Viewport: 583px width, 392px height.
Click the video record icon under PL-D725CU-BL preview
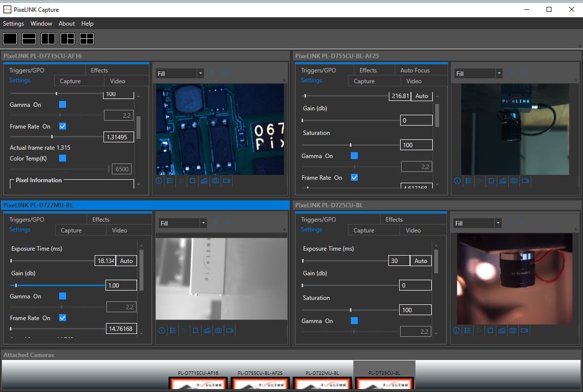click(x=525, y=330)
